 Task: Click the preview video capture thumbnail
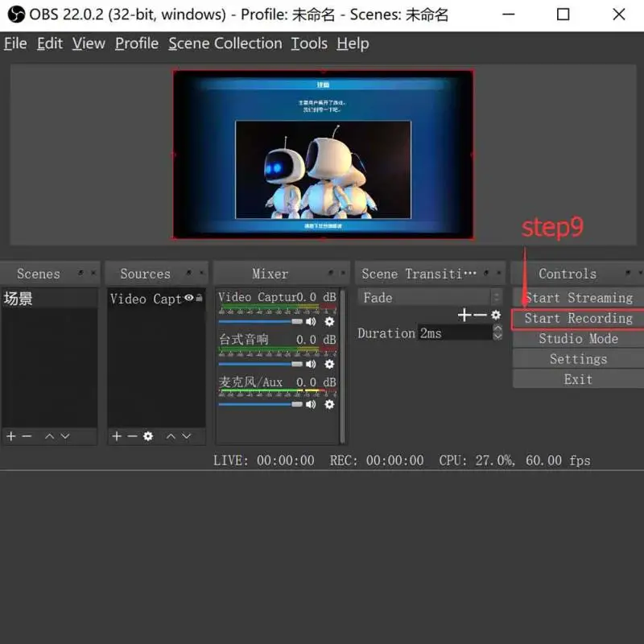tap(323, 155)
